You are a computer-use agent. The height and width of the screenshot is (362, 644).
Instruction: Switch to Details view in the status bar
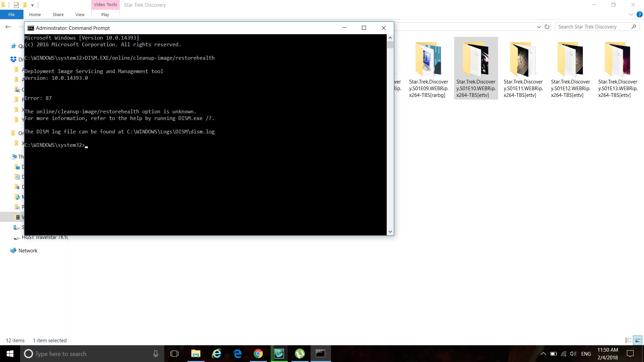point(628,340)
